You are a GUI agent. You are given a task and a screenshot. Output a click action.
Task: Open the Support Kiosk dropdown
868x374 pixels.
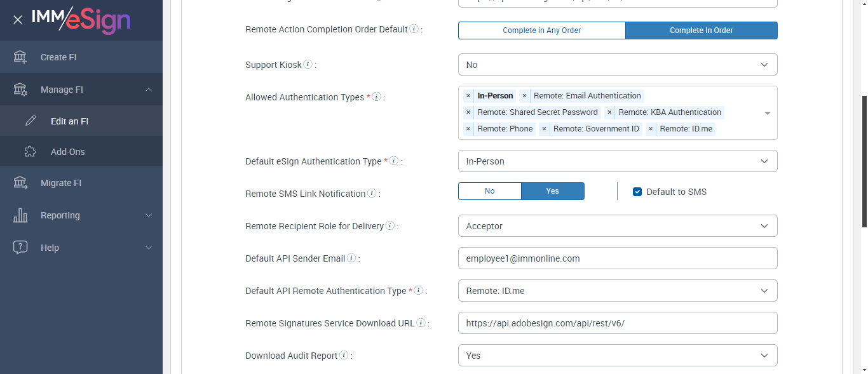[618, 65]
